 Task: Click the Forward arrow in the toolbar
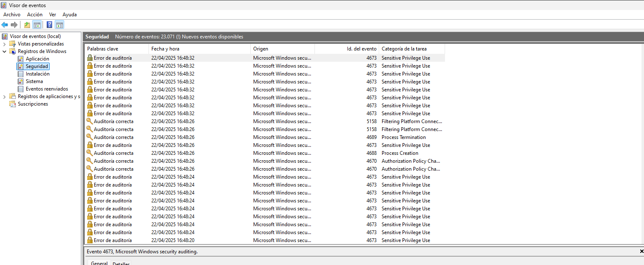point(14,25)
